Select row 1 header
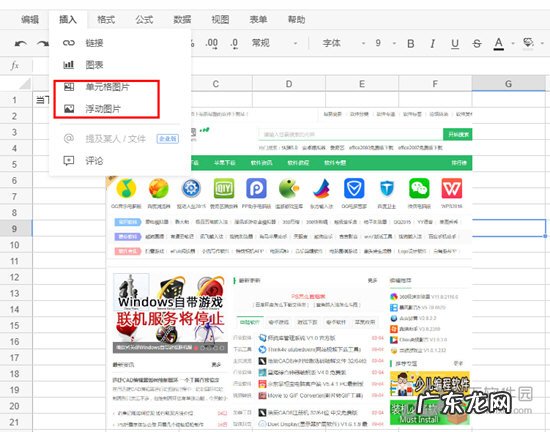The image size is (550, 432). click(15, 100)
